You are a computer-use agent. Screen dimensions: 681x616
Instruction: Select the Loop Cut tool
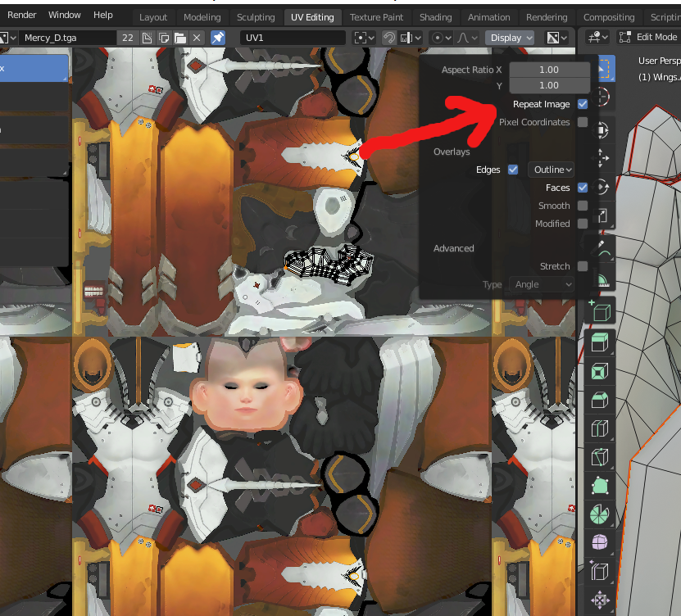pos(600,428)
